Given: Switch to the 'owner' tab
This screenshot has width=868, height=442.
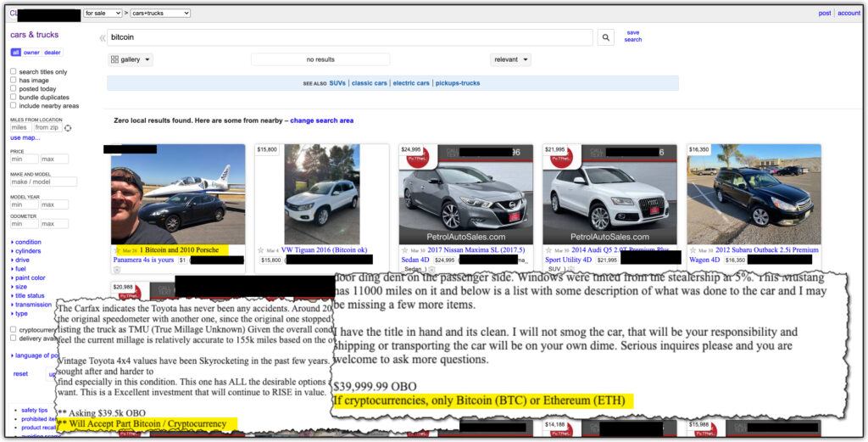Looking at the screenshot, I should 31,53.
